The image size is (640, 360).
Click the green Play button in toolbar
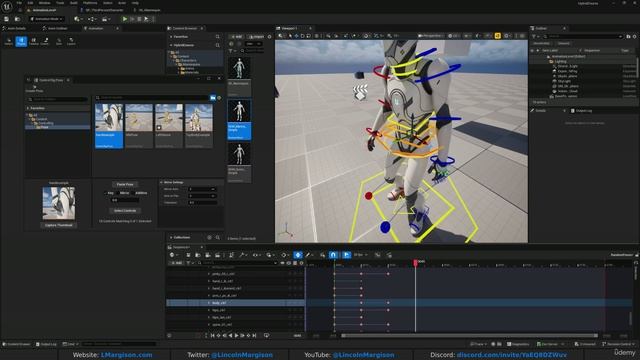124,19
